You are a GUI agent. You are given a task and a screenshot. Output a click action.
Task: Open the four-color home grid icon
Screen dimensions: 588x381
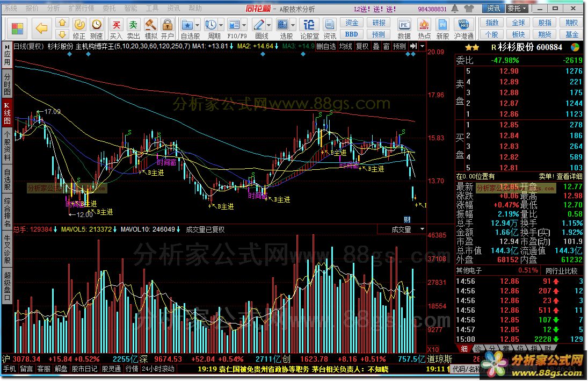coord(17,28)
